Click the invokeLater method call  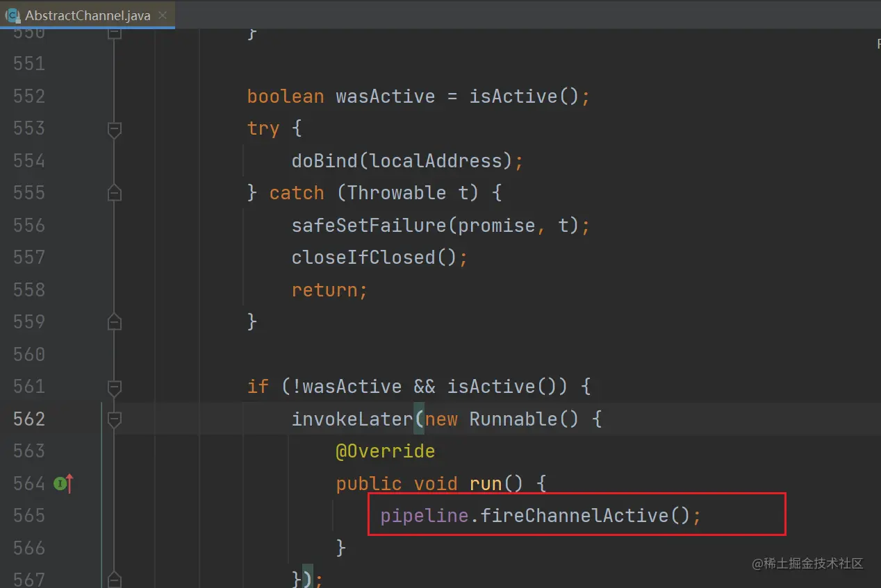(x=352, y=419)
